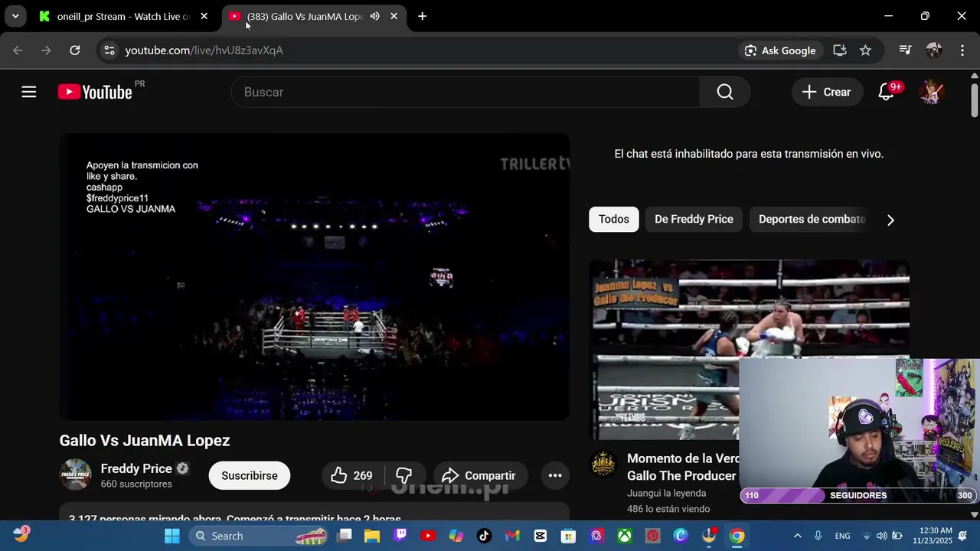Click the ENG language indicator

(x=842, y=536)
